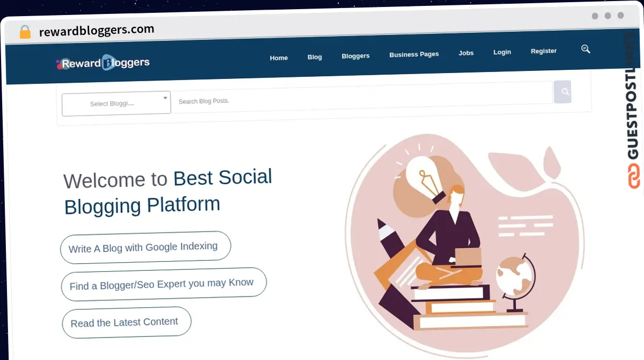Image resolution: width=644 pixels, height=360 pixels.
Task: Click the RewardBloggers logo
Action: tap(103, 63)
